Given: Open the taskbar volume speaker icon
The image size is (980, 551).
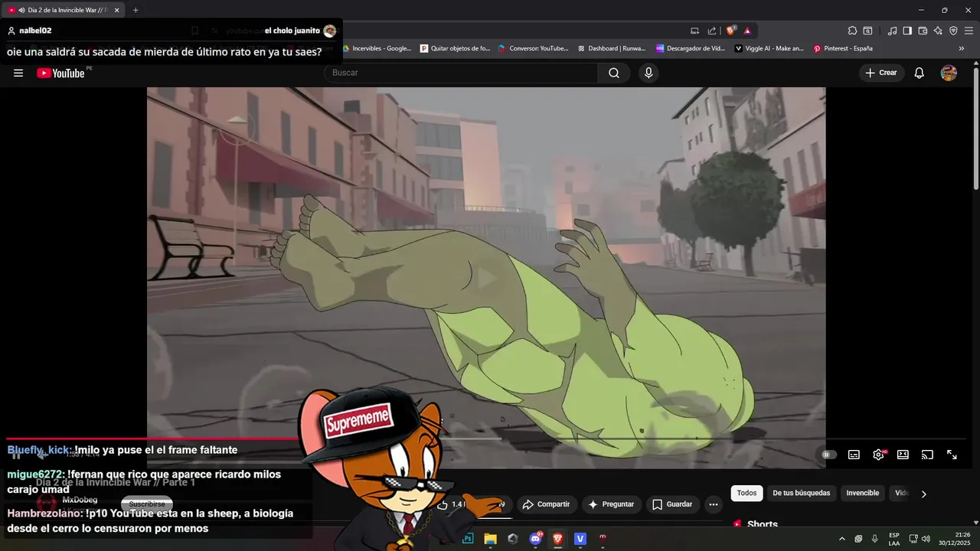Looking at the screenshot, I should point(926,539).
